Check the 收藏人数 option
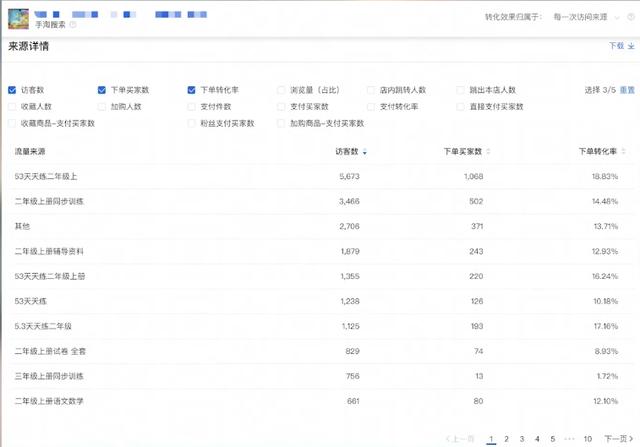 (x=12, y=107)
